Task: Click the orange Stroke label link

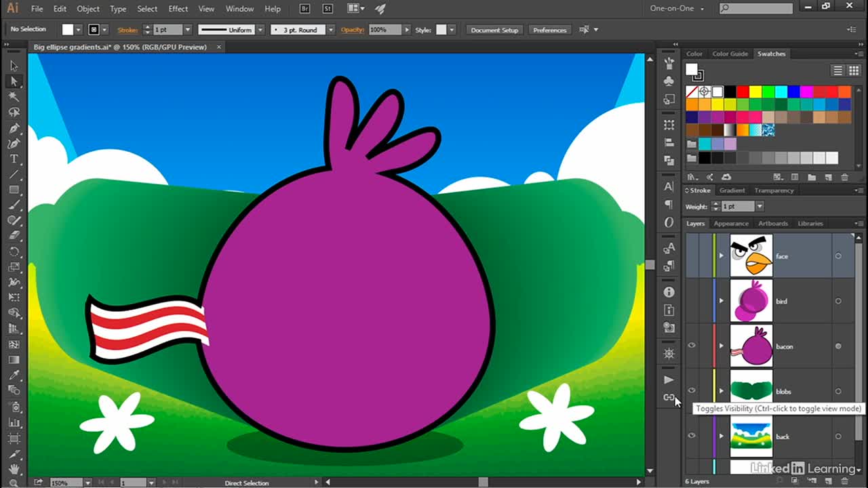Action: click(x=127, y=30)
